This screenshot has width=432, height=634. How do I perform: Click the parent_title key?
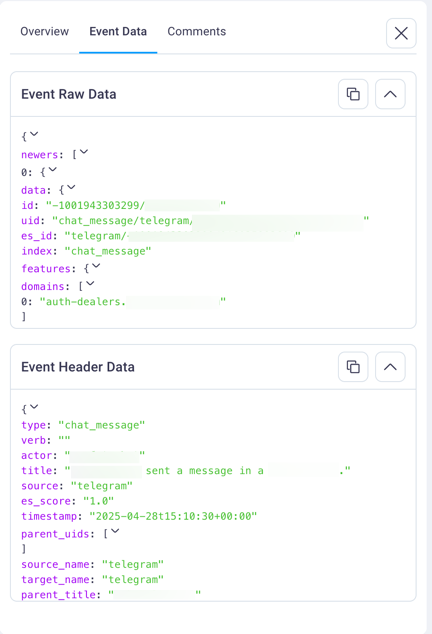coord(59,595)
